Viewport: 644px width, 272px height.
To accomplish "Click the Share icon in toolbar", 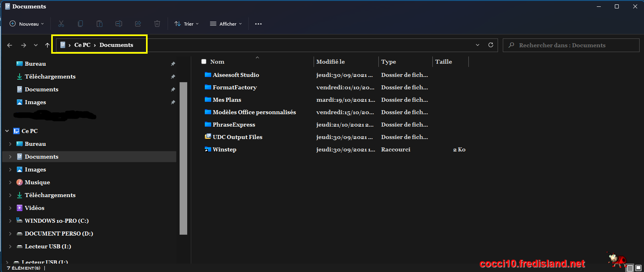I will coord(138,24).
